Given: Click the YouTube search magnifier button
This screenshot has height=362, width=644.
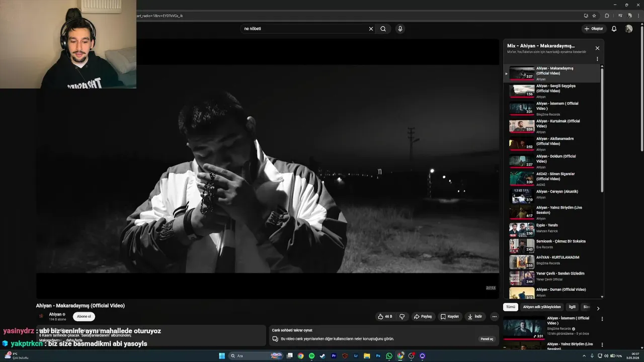Looking at the screenshot, I should point(383,29).
